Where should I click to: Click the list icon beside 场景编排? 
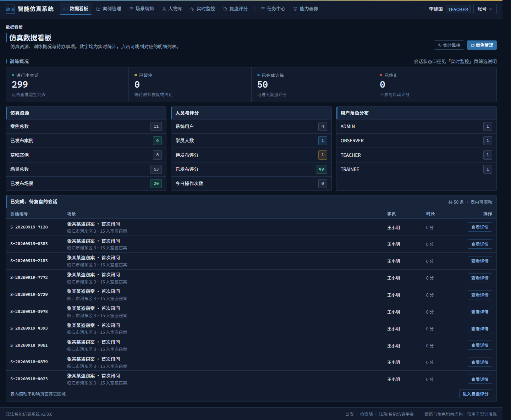131,9
